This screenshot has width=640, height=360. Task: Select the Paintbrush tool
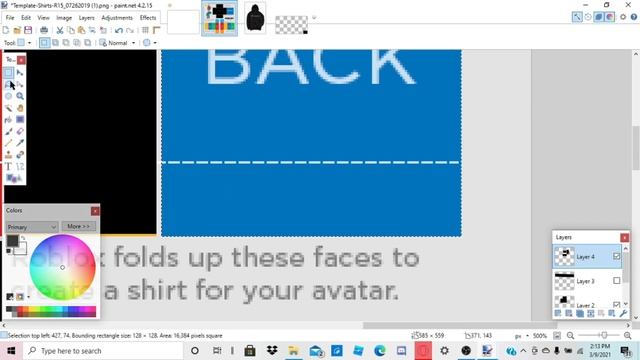pyautogui.click(x=9, y=131)
